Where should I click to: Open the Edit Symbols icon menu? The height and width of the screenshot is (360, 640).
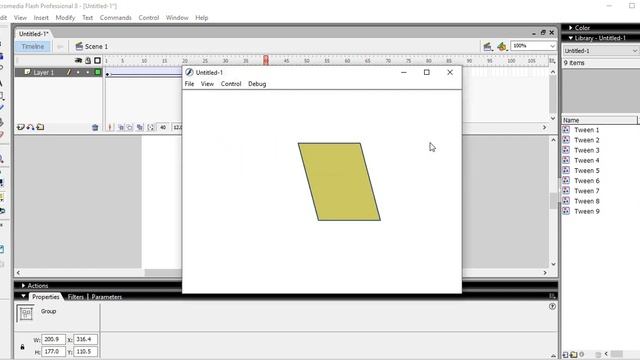coord(502,47)
